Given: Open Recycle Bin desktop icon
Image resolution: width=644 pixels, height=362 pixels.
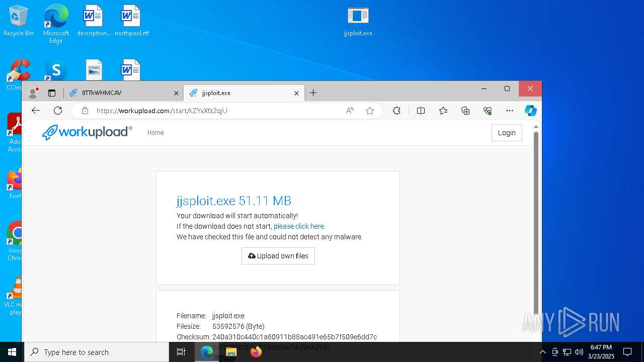Looking at the screenshot, I should [19, 21].
